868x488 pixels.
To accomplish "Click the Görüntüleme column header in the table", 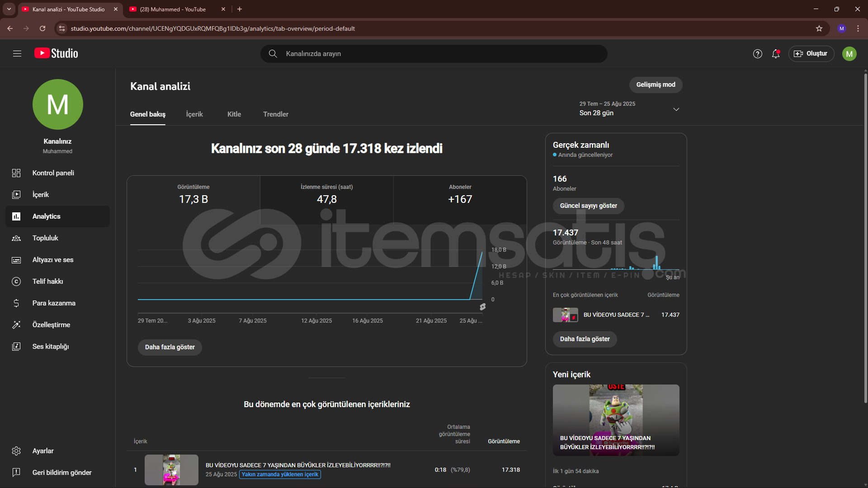I will [504, 441].
